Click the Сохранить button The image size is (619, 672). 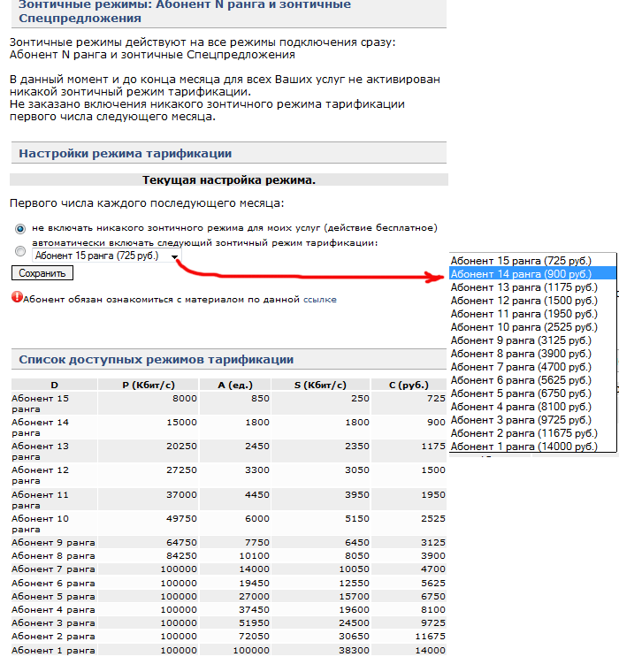[42, 273]
